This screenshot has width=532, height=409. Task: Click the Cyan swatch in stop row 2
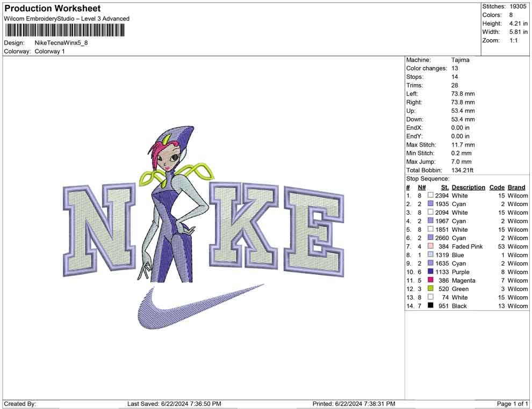tap(430, 203)
